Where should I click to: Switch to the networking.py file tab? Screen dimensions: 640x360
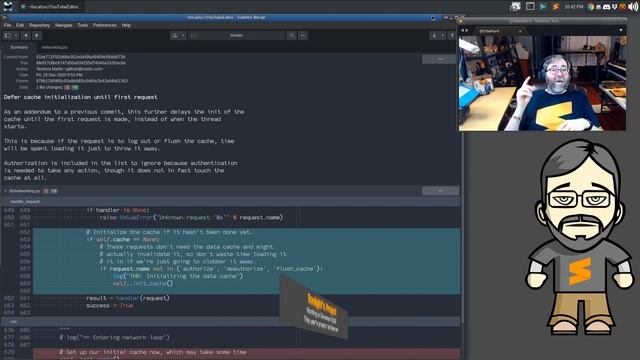click(54, 47)
